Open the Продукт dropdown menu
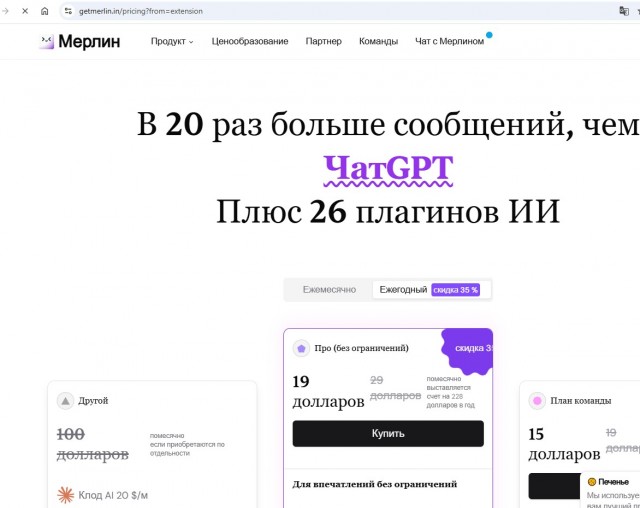Image resolution: width=640 pixels, height=508 pixels. 172,41
